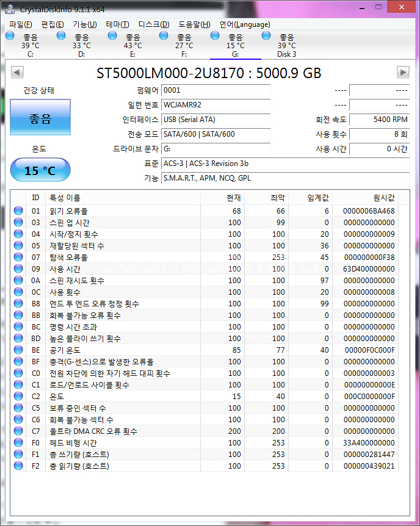Click the transfer mode field SATA/600
This screenshot has height=526, width=420.
coord(216,134)
